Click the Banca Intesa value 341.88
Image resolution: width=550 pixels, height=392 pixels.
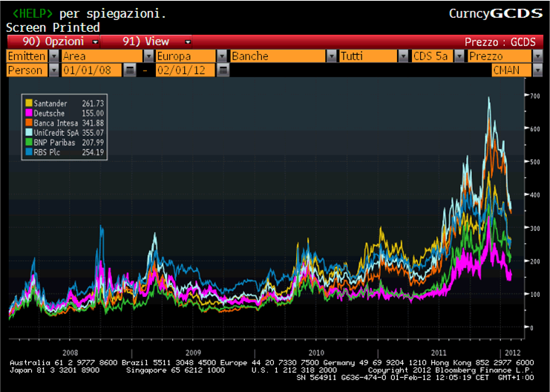tap(93, 123)
